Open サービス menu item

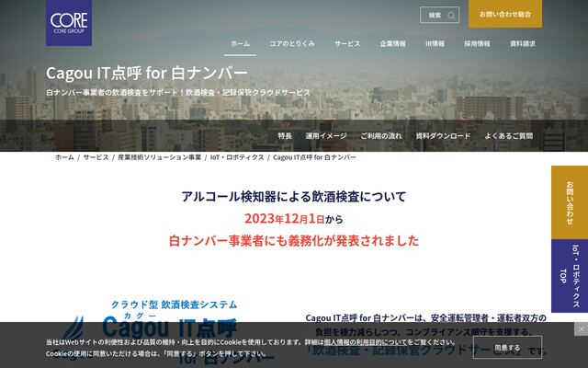tap(347, 43)
